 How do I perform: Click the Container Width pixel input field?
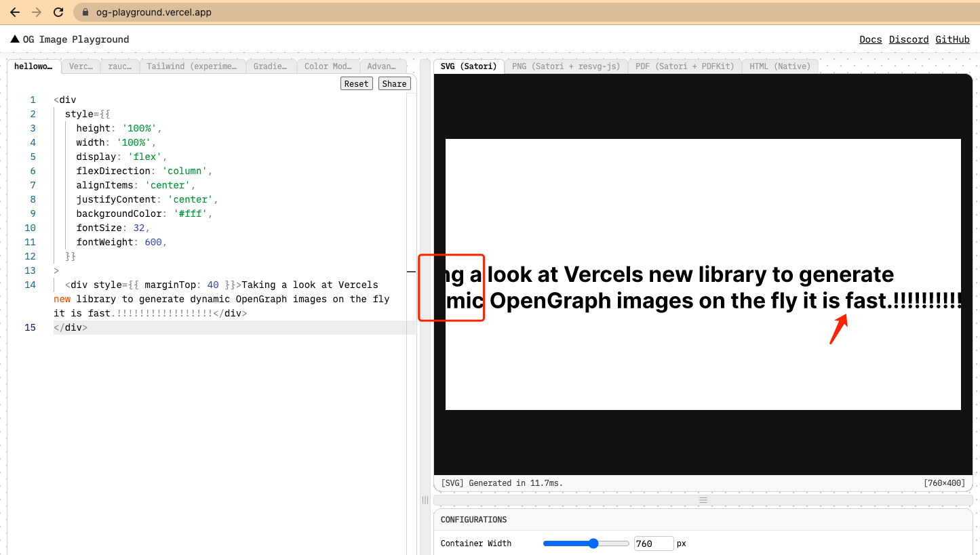[653, 543]
